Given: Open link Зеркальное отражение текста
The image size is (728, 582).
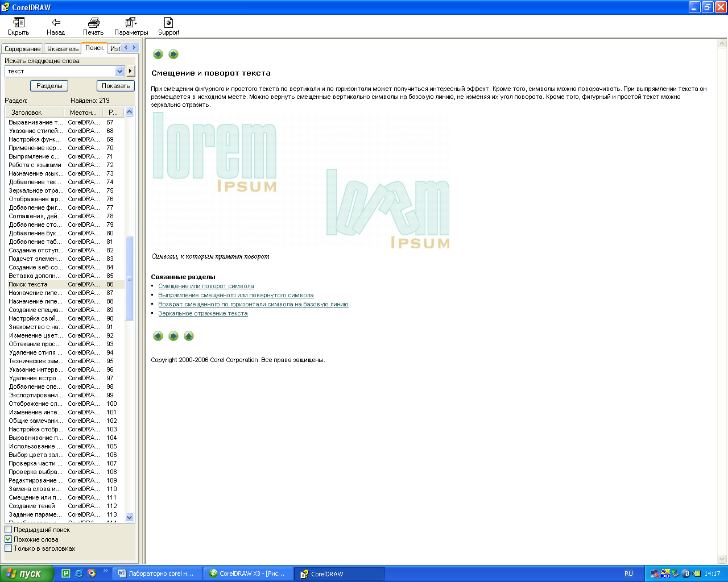Looking at the screenshot, I should coord(203,313).
